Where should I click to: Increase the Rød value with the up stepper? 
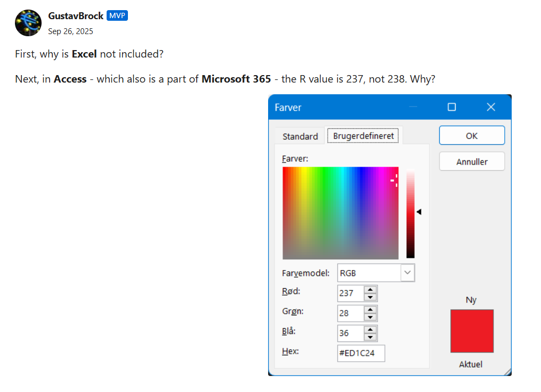370,290
